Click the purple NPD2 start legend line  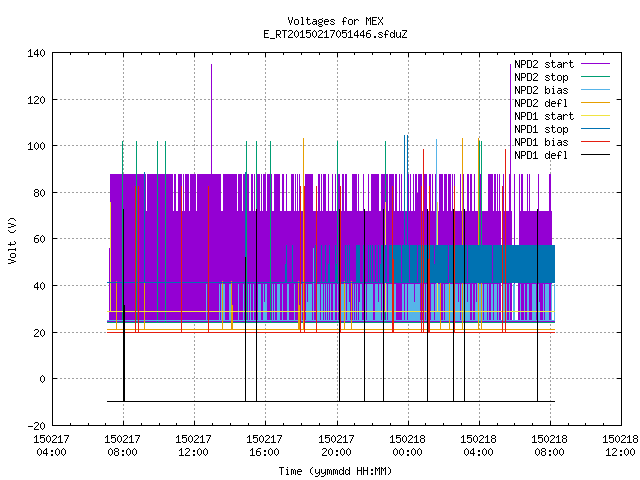[595, 64]
